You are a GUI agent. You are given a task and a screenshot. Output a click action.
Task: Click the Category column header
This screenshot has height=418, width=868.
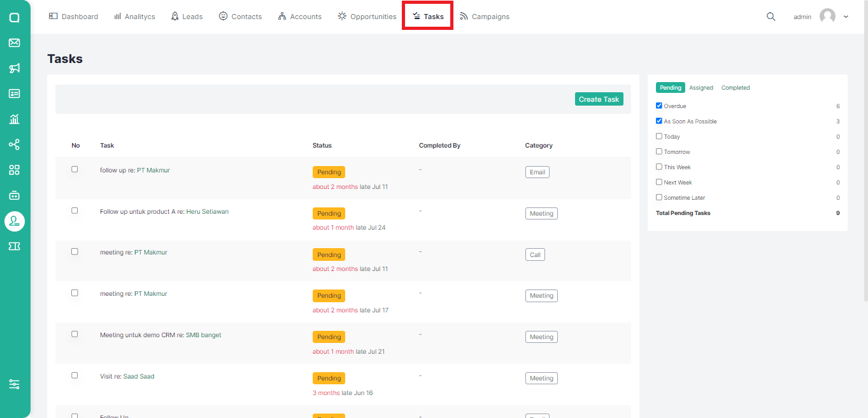tap(539, 146)
